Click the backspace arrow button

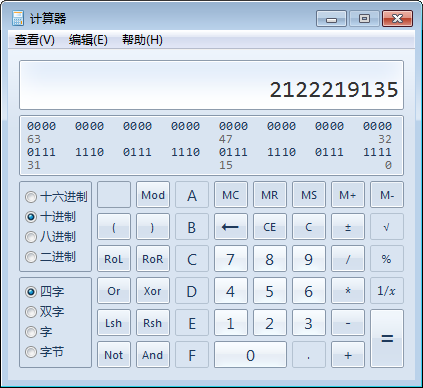click(231, 227)
